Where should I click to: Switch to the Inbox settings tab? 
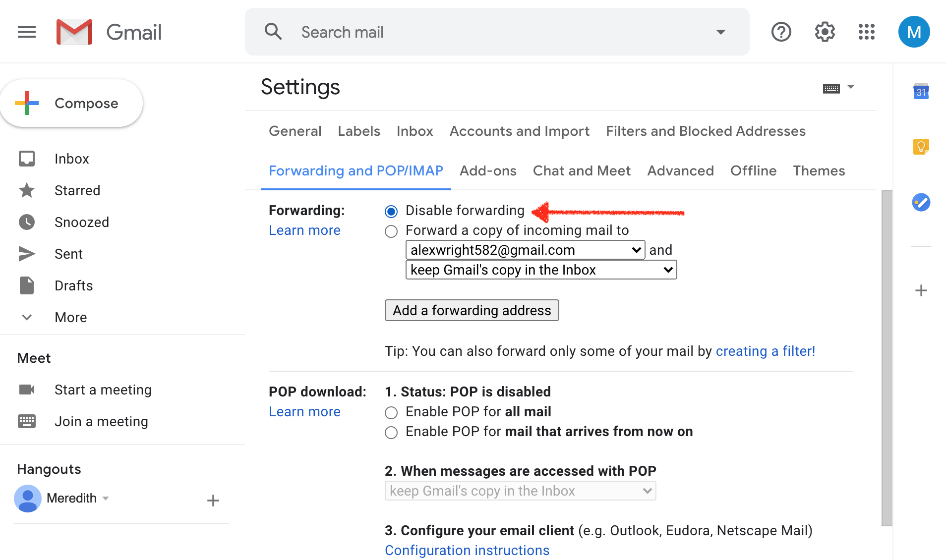[414, 131]
